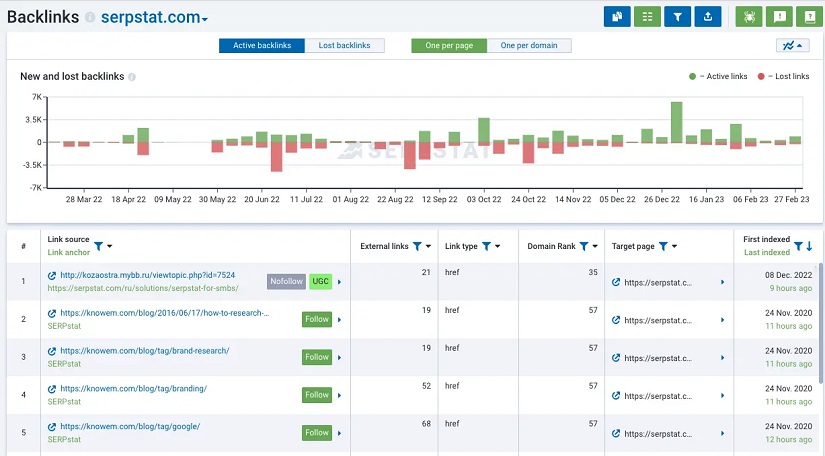Click the blue filter funnel toolbar button
825x456 pixels.
coord(678,17)
